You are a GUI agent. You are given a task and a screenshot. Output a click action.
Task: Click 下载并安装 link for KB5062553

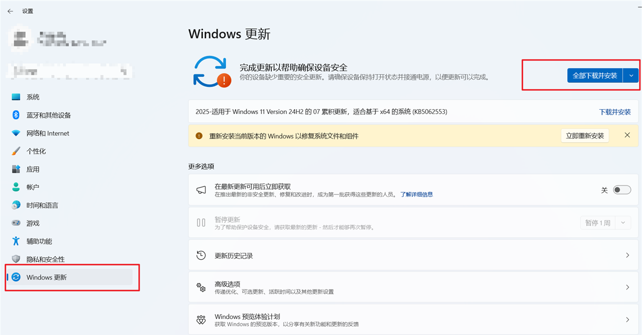point(615,112)
